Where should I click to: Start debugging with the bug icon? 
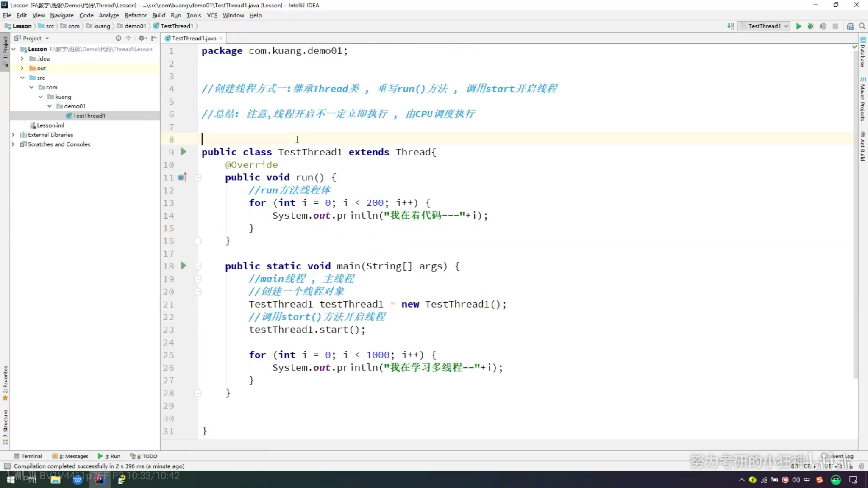pos(811,26)
